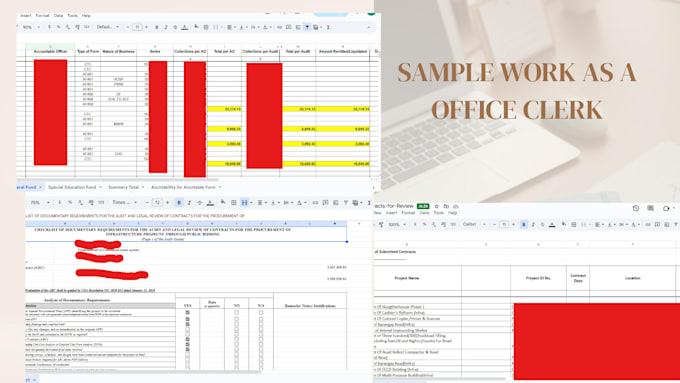680x383 pixels.
Task: Click the fill color bucket in the checklist toolbar
Action: pyautogui.click(x=222, y=202)
